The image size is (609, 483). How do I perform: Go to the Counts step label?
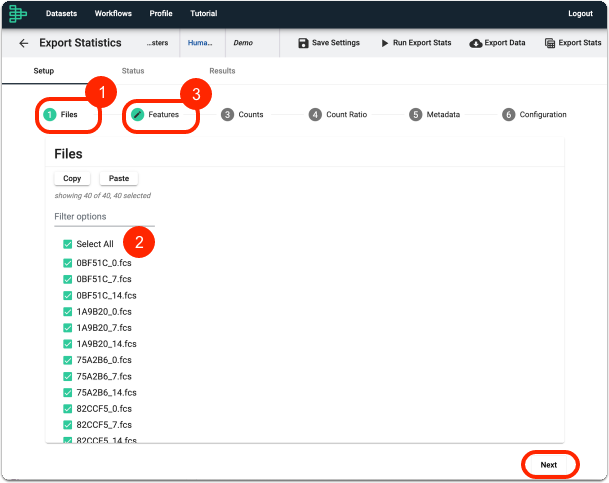pyautogui.click(x=251, y=115)
